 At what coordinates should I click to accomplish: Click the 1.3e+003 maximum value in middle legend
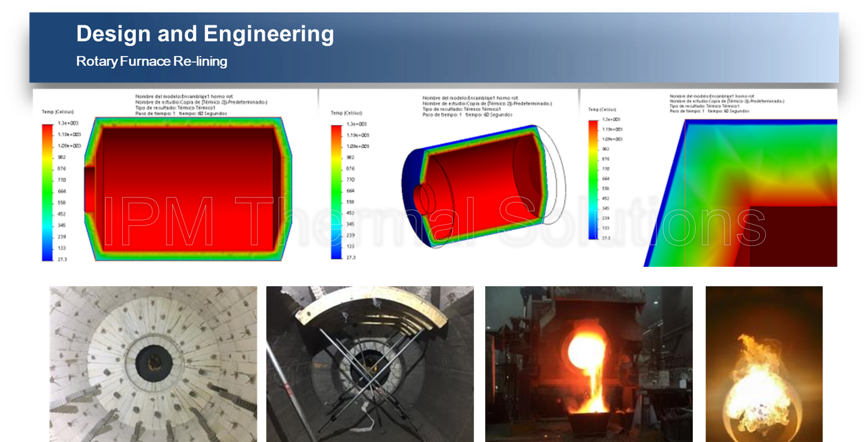point(358,124)
